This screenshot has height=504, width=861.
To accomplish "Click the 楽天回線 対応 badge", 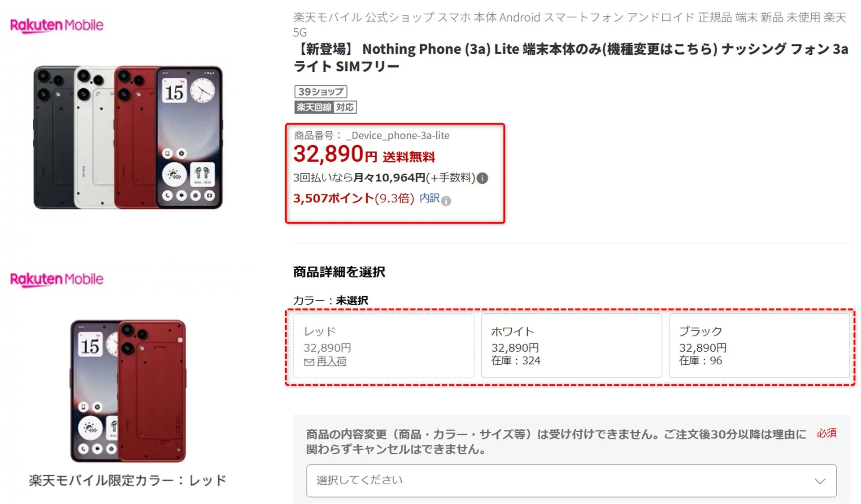I will (326, 108).
